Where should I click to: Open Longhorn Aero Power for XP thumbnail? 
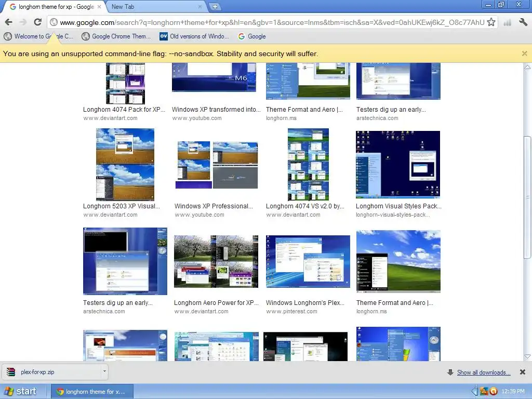click(x=216, y=262)
